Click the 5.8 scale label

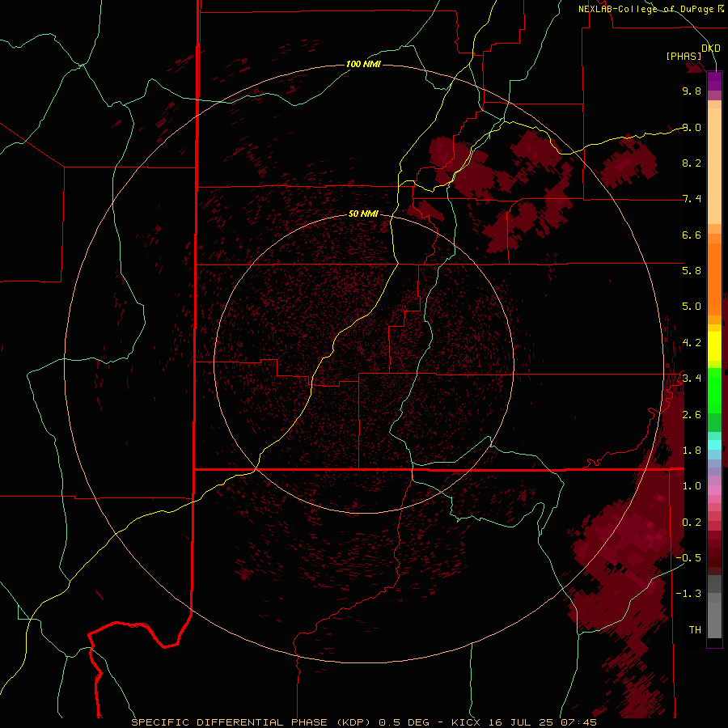[x=692, y=271]
